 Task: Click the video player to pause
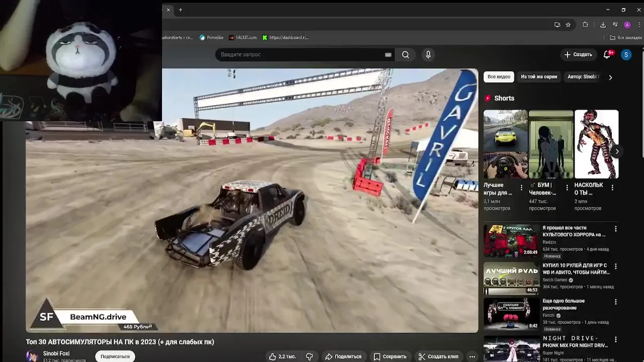coord(252,201)
